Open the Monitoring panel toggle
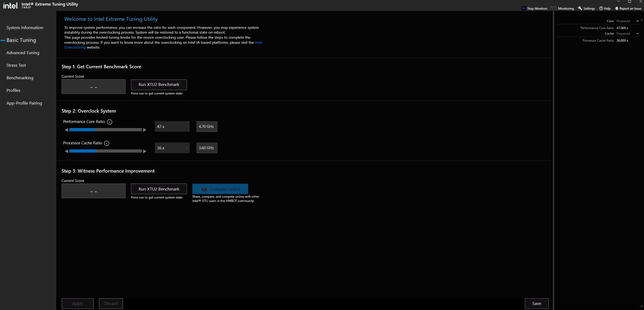Screen dimensions: 644x310 tap(562, 8)
